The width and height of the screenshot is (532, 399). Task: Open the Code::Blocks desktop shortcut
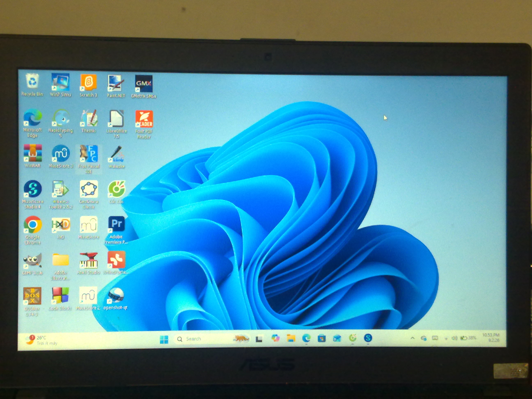coord(60,296)
